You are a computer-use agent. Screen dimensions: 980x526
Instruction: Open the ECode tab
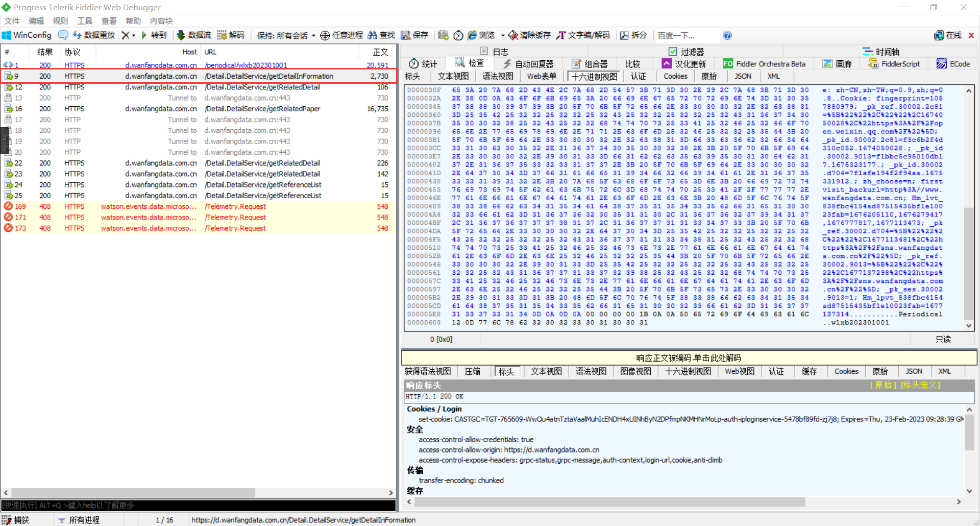(x=953, y=64)
